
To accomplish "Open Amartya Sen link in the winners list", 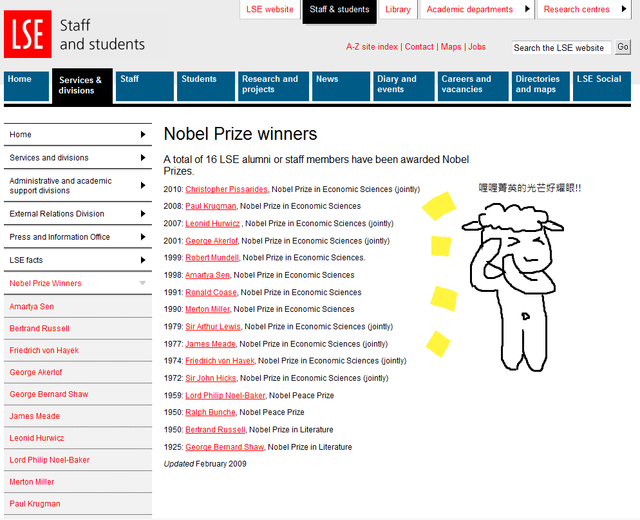I will pyautogui.click(x=207, y=275).
